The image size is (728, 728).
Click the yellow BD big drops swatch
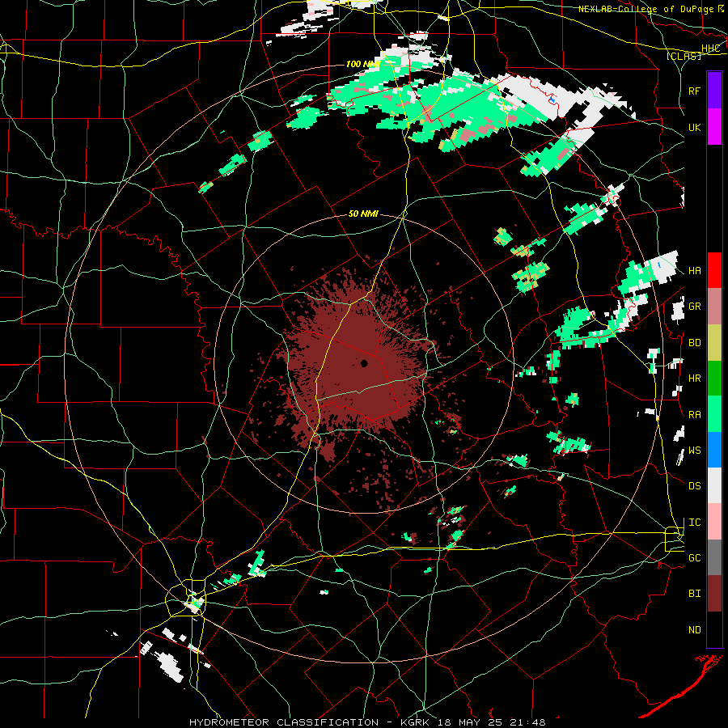pyautogui.click(x=714, y=343)
